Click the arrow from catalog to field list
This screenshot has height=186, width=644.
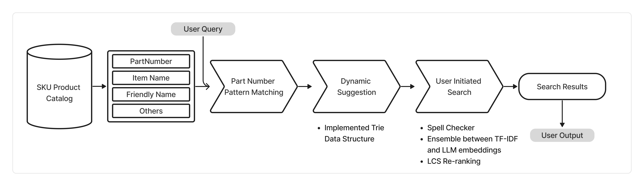pos(99,87)
